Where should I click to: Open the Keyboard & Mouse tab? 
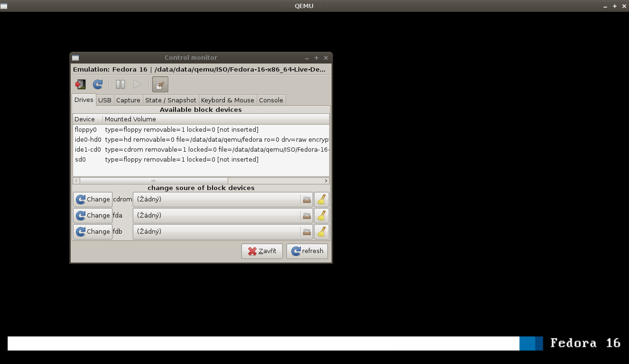[228, 100]
